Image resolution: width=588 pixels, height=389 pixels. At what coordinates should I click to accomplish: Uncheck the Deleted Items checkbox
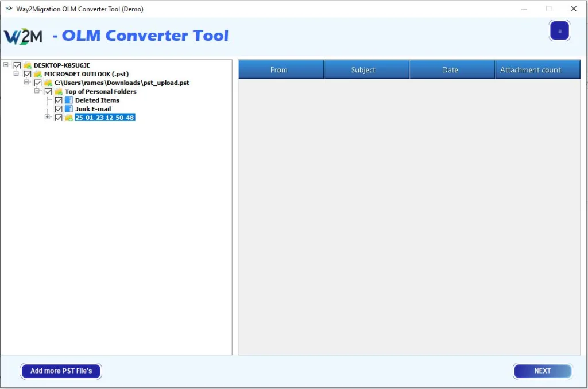tap(59, 100)
